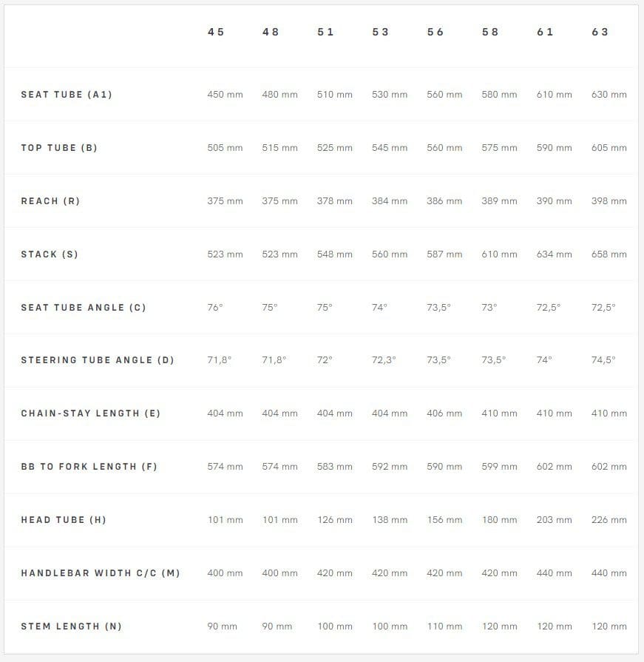
Task: Select the 398 mm reach value
Action: [609, 201]
